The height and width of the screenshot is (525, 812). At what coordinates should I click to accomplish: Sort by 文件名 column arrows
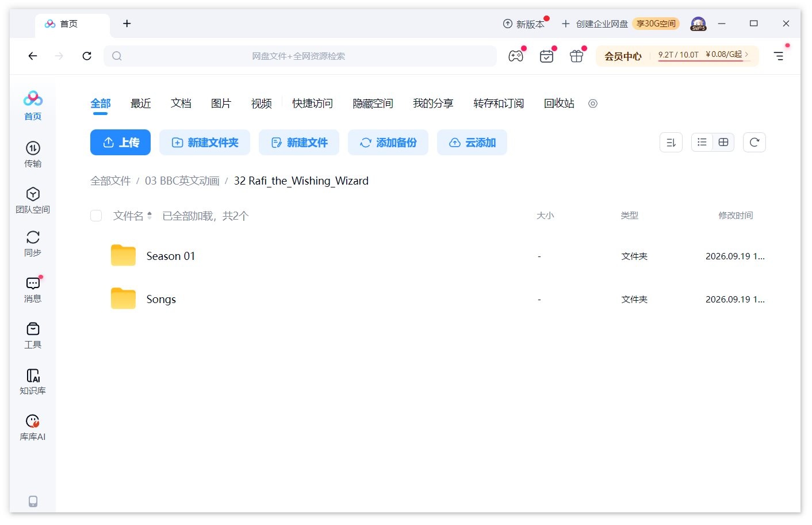pyautogui.click(x=150, y=216)
